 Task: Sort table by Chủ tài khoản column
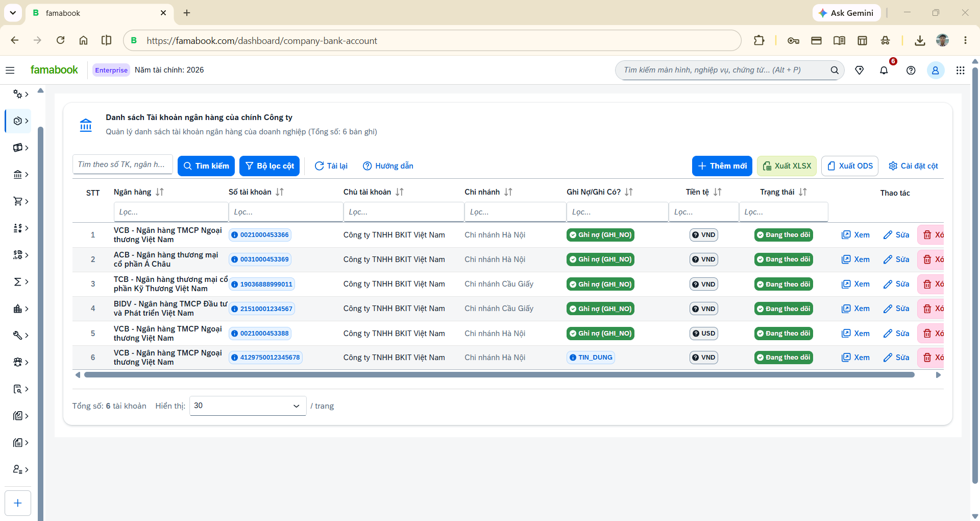(400, 192)
